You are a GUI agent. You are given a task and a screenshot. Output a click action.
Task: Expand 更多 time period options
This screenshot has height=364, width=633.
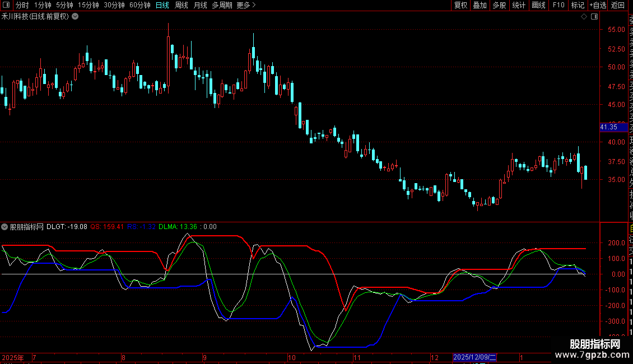[246, 5]
